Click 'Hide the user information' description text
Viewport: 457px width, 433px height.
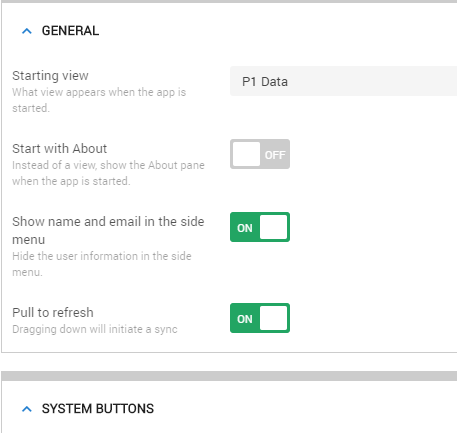point(102,264)
